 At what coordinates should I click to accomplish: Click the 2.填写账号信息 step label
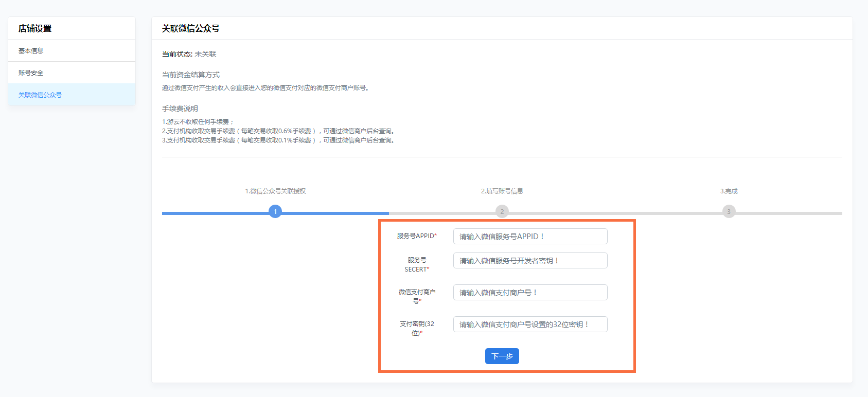tap(502, 191)
